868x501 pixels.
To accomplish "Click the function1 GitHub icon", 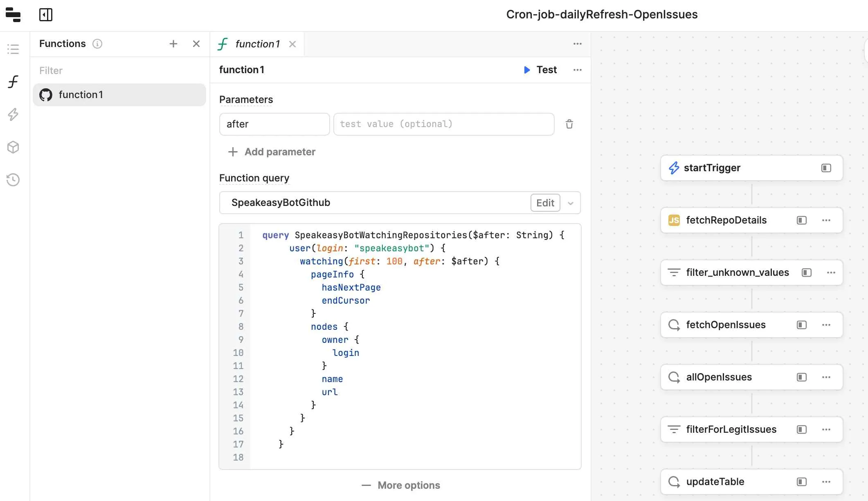I will pyautogui.click(x=46, y=95).
